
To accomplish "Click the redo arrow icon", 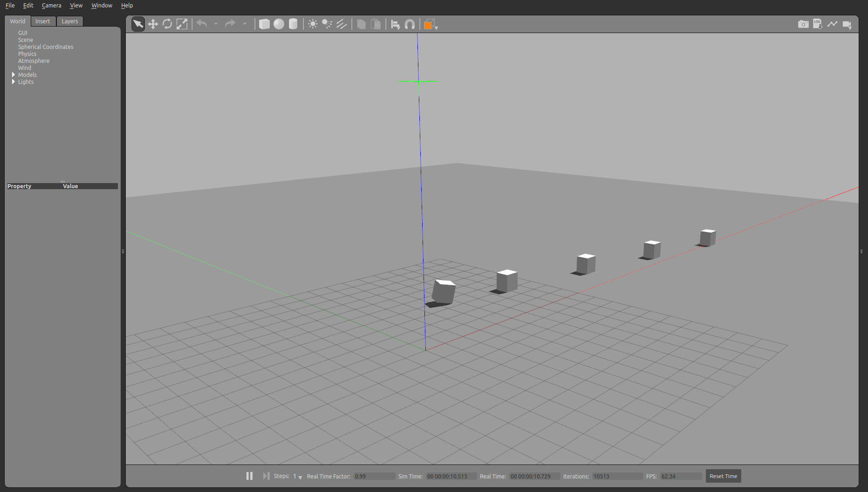I will 230,24.
